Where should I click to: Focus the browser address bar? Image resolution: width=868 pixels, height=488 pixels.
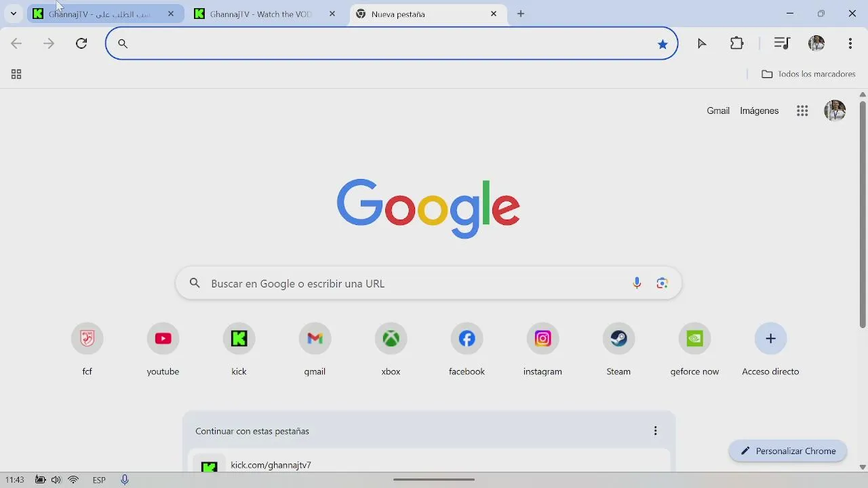(x=391, y=43)
